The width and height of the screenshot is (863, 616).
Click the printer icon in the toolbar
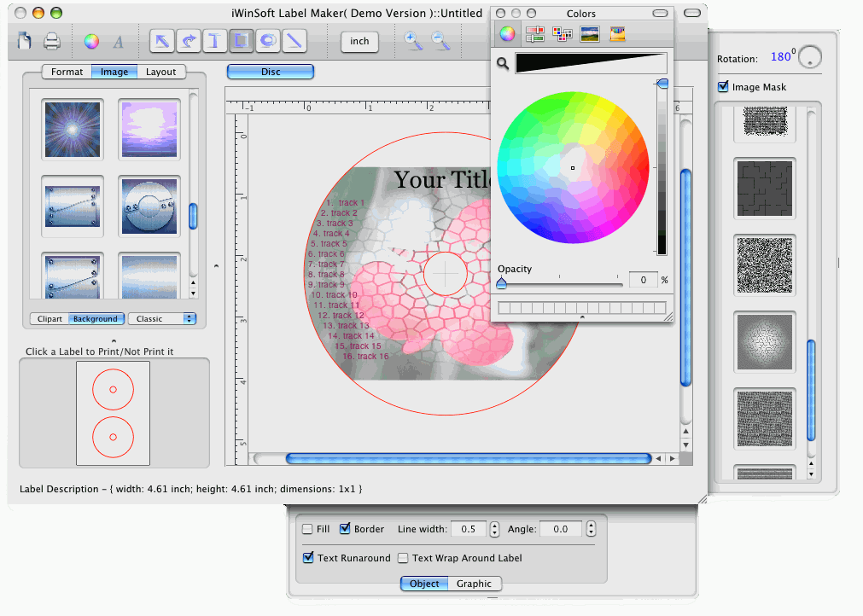click(51, 41)
